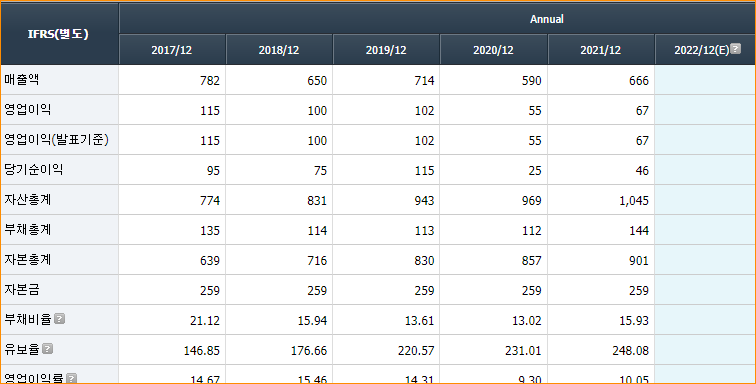Click the 영업이익(발표기준) row label

(56, 139)
